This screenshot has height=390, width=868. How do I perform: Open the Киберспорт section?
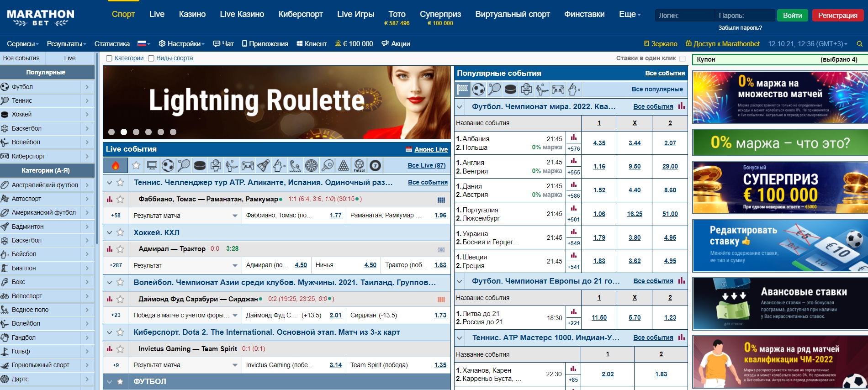(x=301, y=14)
